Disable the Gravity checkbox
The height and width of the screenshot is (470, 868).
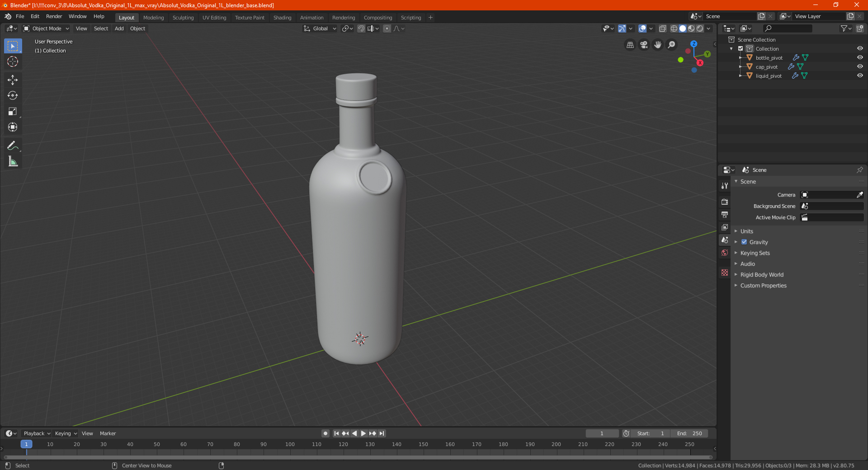(744, 242)
